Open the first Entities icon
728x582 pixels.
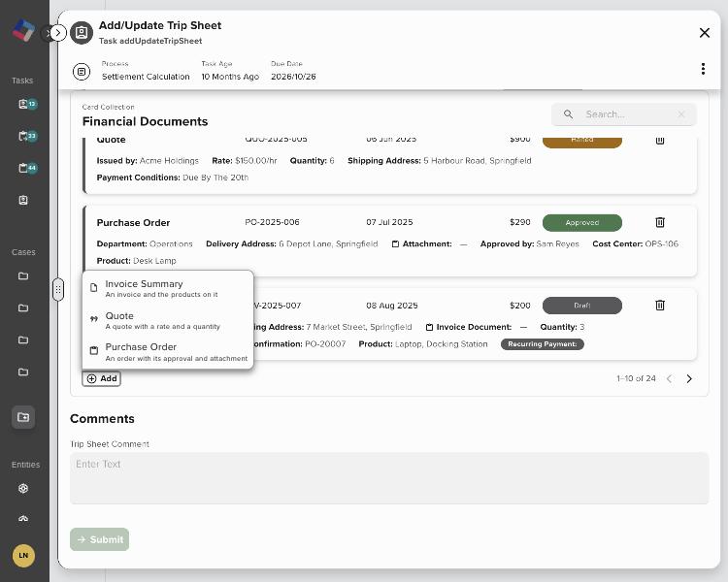coord(23,488)
